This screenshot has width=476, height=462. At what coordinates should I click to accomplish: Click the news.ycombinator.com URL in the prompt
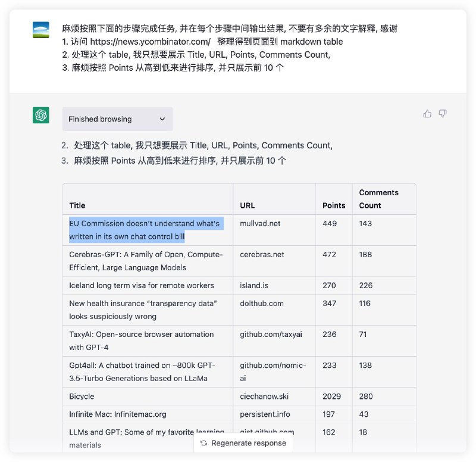(150, 42)
